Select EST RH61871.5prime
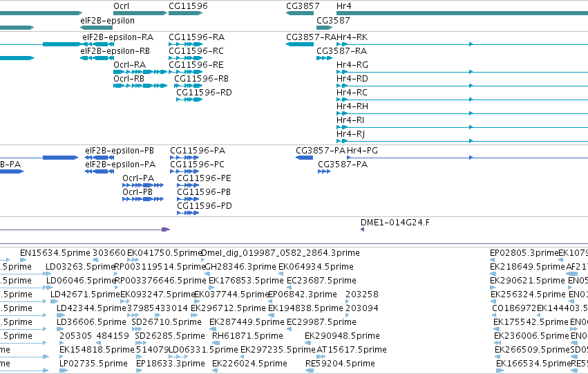 pos(247,337)
